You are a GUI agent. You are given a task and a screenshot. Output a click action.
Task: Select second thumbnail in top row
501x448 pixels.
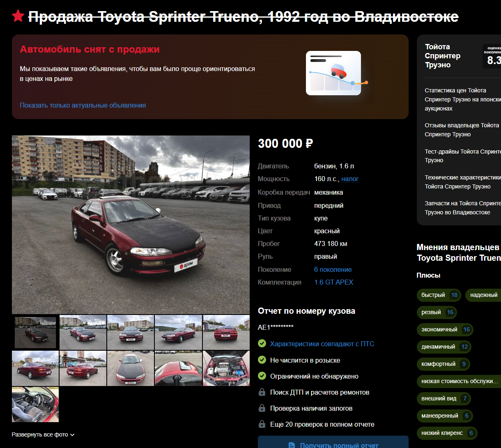[x=83, y=333]
